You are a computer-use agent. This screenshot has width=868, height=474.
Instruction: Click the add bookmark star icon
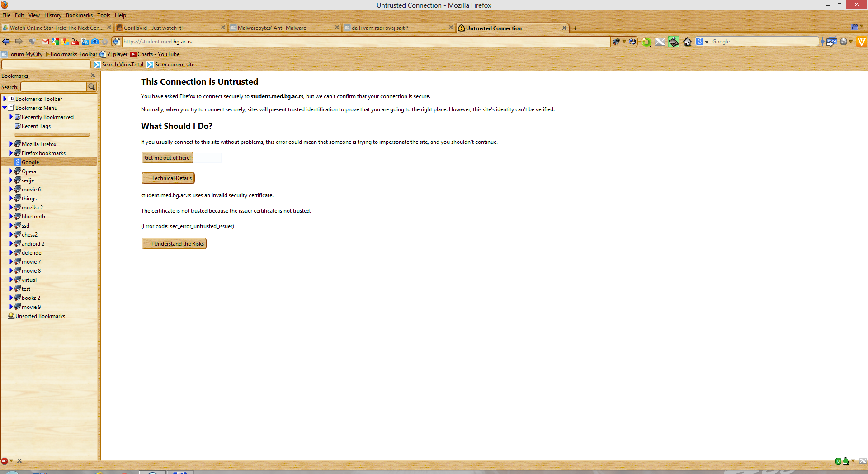tap(616, 42)
